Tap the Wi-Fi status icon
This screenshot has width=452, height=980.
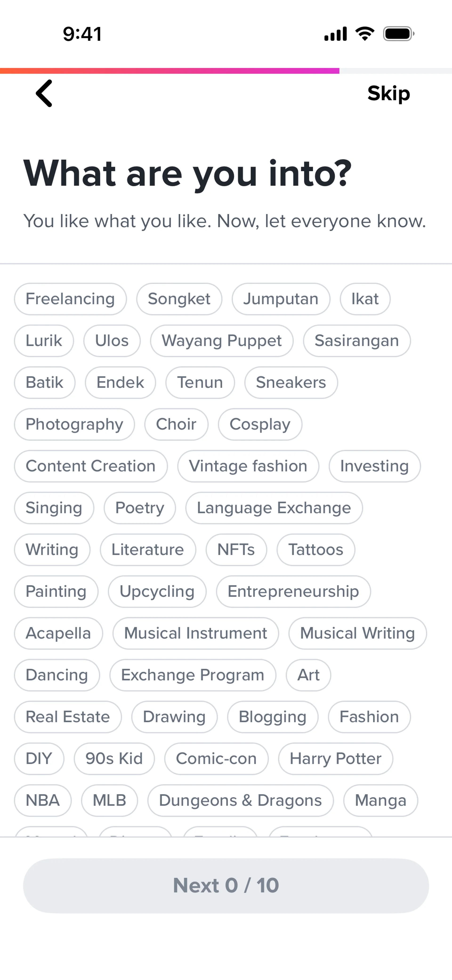[364, 34]
